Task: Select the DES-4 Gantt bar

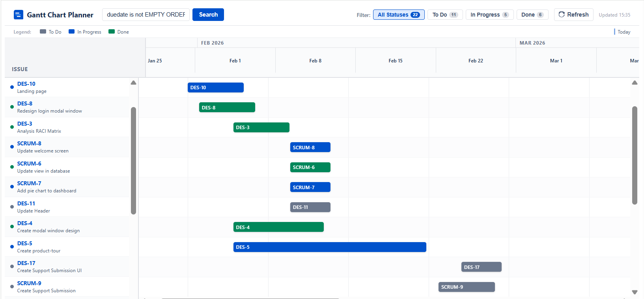Action: [x=278, y=227]
